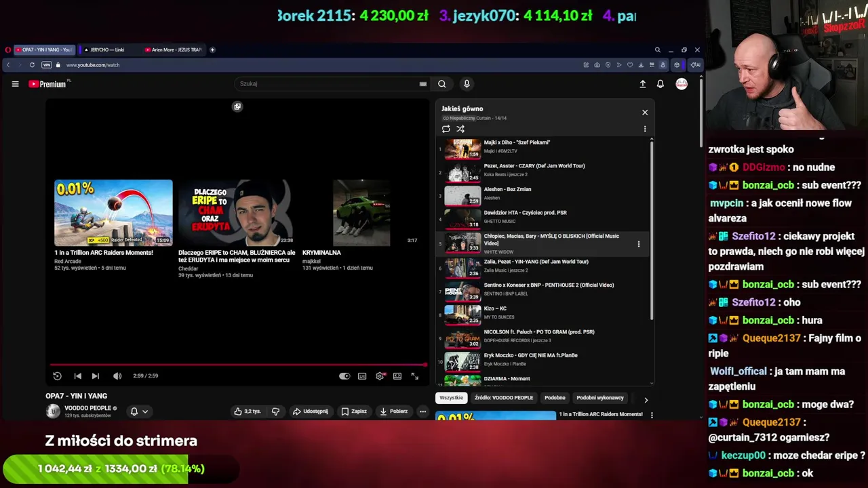Open the on-screen keyboard icon in search box

(423, 84)
